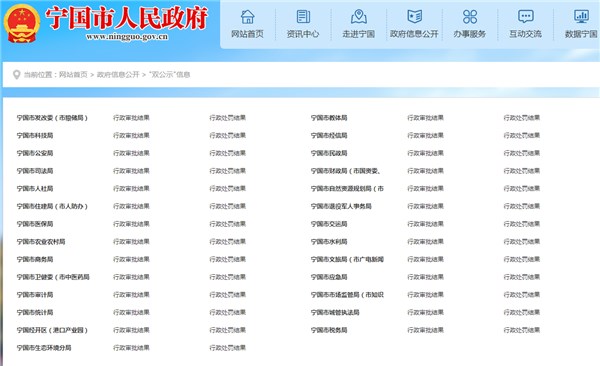The image size is (600, 366).
Task: Open 宁国市商务局 department link
Action: pos(35,259)
